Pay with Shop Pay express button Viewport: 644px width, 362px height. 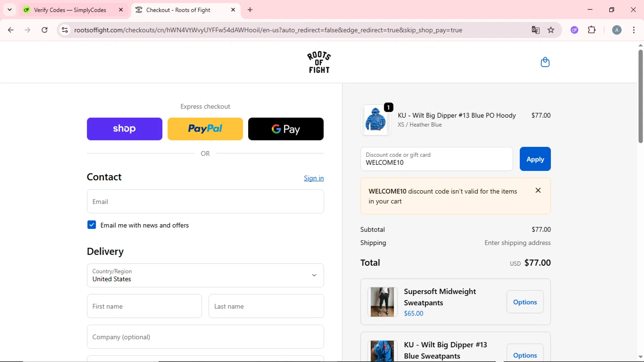pos(125,129)
